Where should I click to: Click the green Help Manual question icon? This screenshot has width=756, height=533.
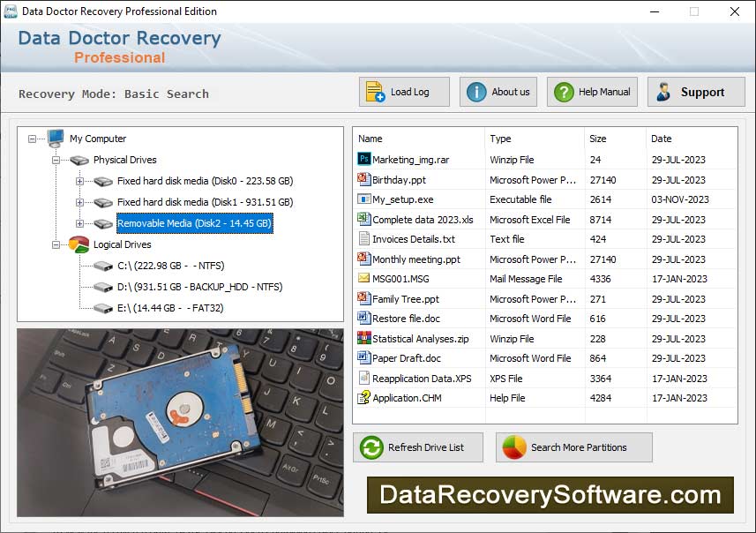(x=563, y=92)
